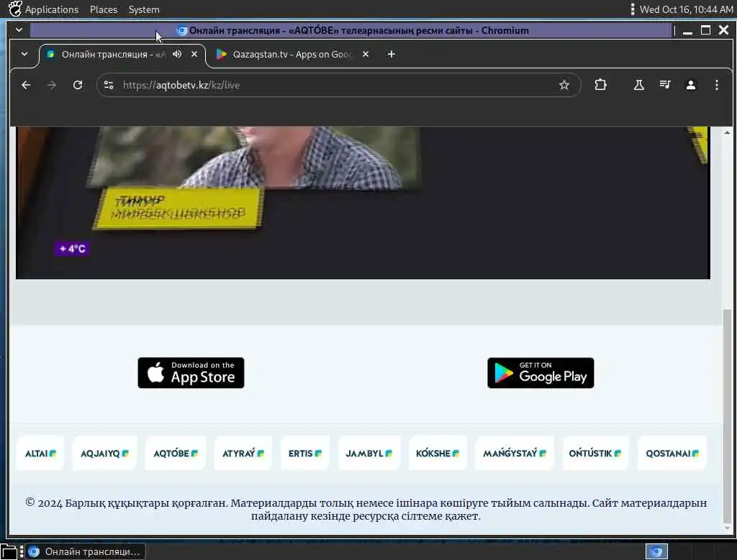Click the scrollbar down arrow
The width and height of the screenshot is (737, 560).
(x=727, y=528)
